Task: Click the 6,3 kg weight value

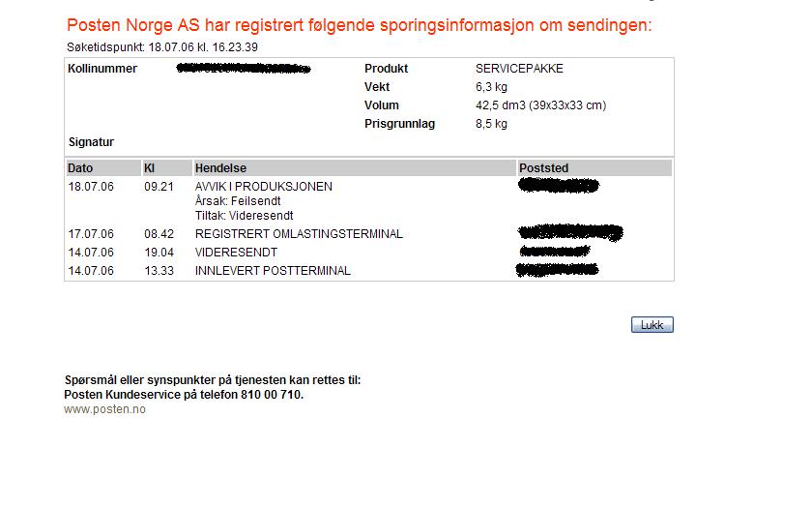Action: tap(491, 87)
